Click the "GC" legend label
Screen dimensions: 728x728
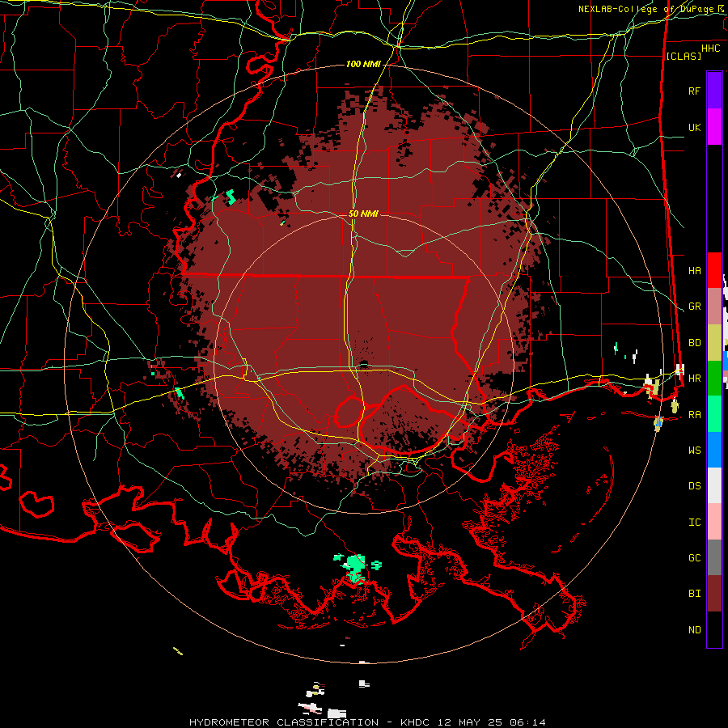(694, 557)
